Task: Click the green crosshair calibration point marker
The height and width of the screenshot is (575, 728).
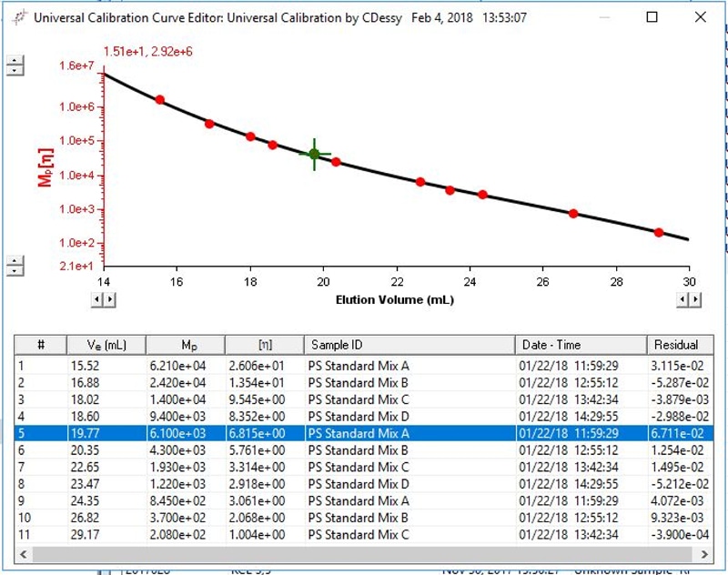Action: pos(314,155)
